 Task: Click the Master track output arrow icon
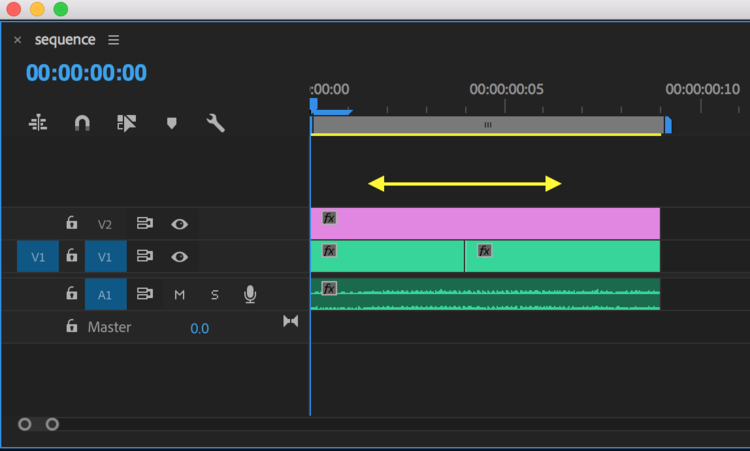(x=290, y=321)
